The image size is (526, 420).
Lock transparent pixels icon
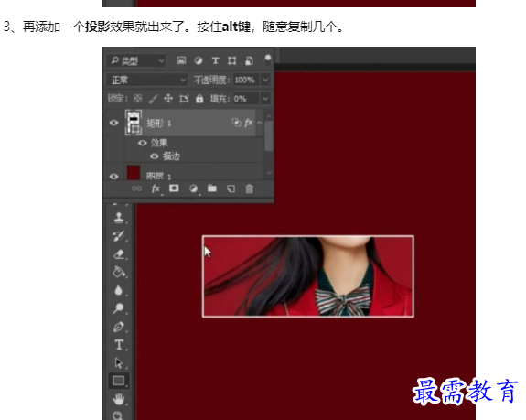click(137, 99)
